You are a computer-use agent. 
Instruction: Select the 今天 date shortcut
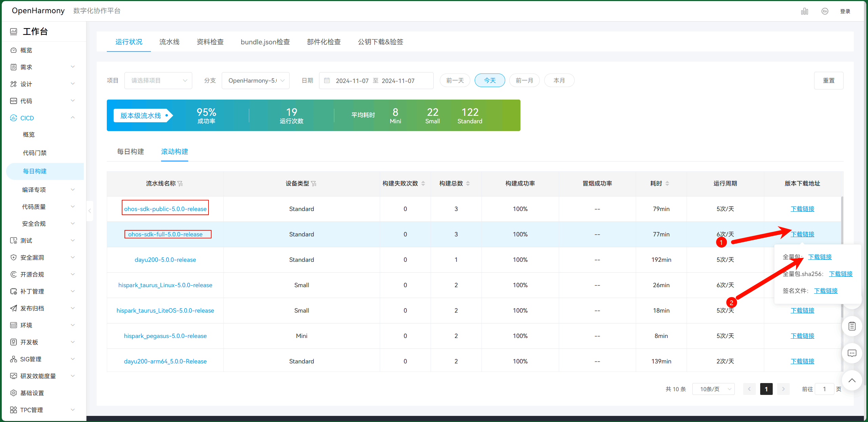[x=490, y=81]
